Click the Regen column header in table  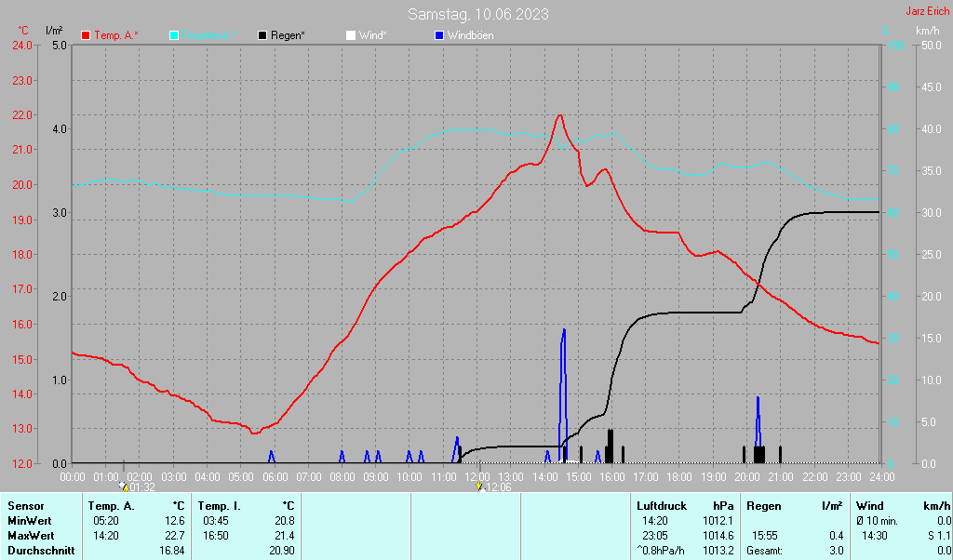764,506
